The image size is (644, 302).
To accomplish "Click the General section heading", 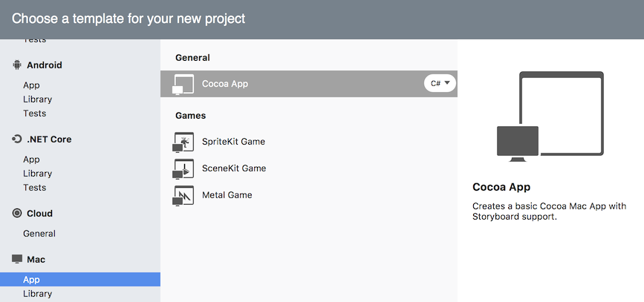I will [192, 58].
